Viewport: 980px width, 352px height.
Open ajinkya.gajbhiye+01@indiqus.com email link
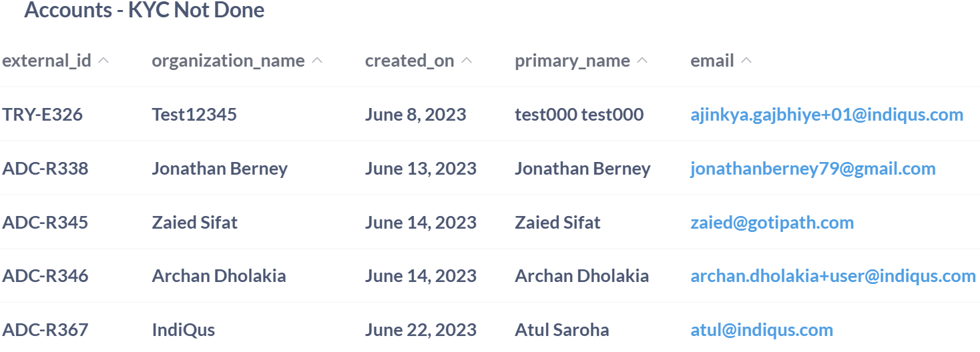click(x=826, y=115)
